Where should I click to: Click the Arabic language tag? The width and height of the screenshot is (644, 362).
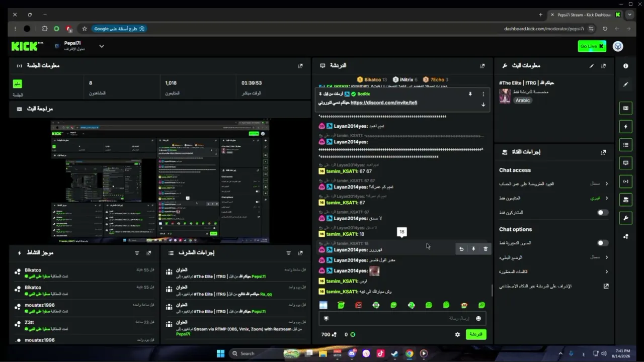(523, 100)
